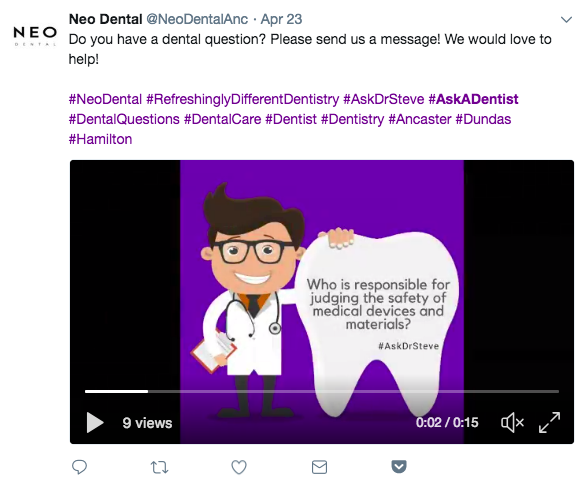587x485 pixels.
Task: Click the reply speech bubble icon
Action: pyautogui.click(x=79, y=467)
